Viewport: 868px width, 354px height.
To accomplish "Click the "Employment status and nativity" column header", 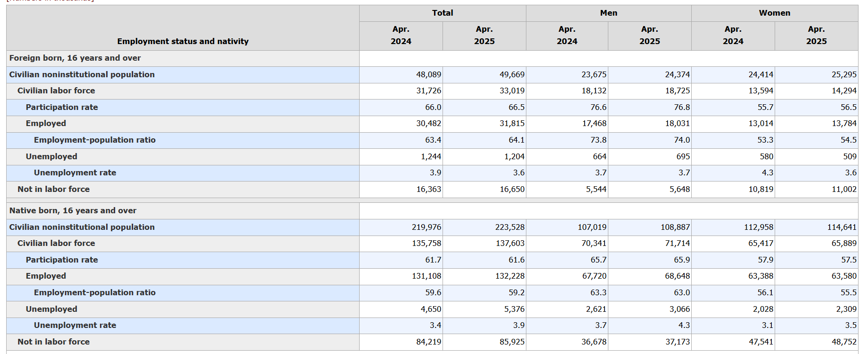I will tap(183, 41).
